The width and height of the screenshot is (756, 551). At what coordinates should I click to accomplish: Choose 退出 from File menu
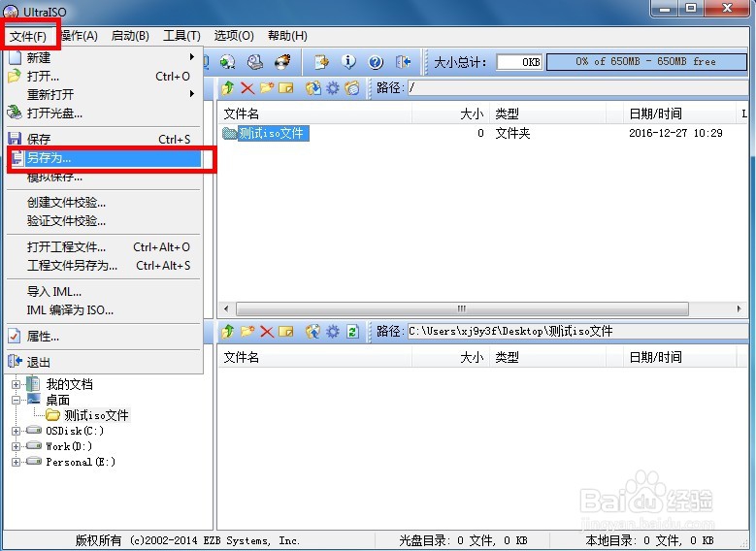coord(104,362)
